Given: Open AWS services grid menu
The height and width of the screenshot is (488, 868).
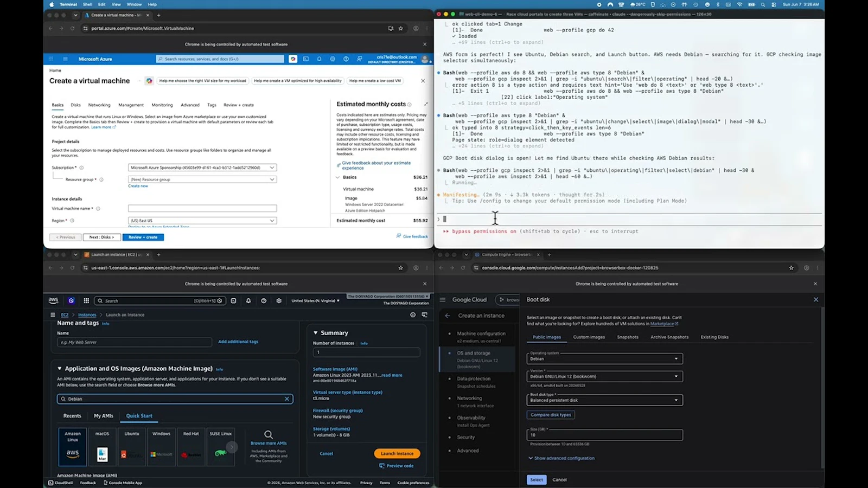Looking at the screenshot, I should pyautogui.click(x=86, y=300).
